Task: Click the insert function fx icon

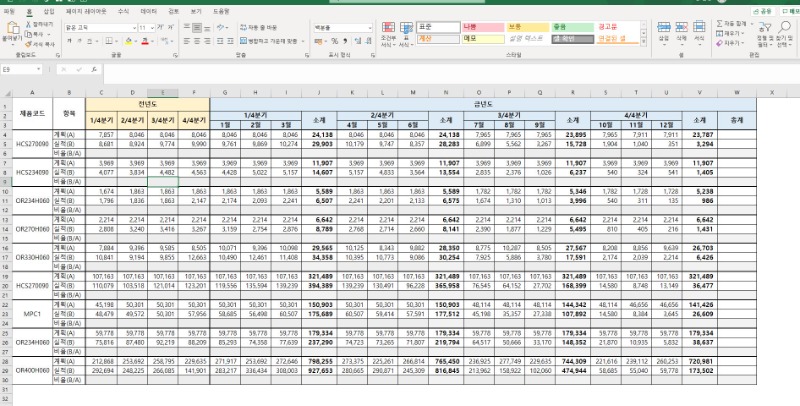Action: 94,69
